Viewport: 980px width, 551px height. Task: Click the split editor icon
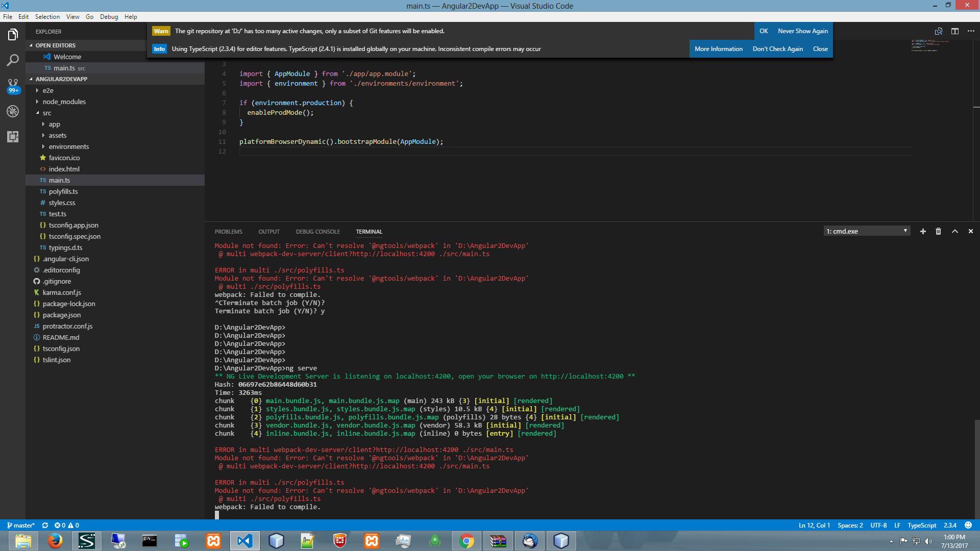click(954, 31)
